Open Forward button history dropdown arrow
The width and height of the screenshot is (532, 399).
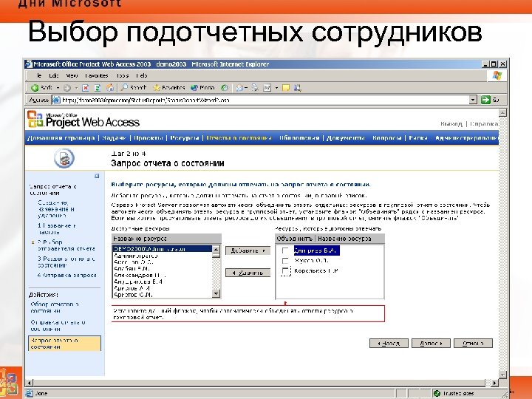pyautogui.click(x=76, y=88)
